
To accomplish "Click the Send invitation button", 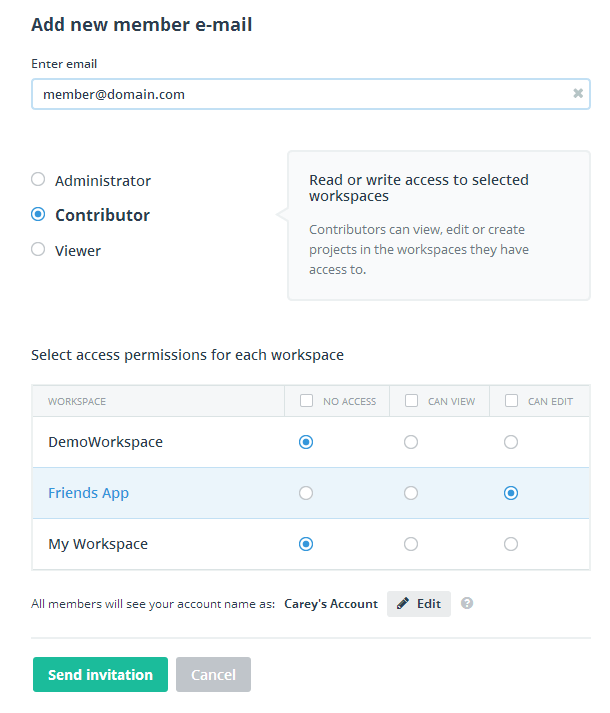I will [100, 675].
